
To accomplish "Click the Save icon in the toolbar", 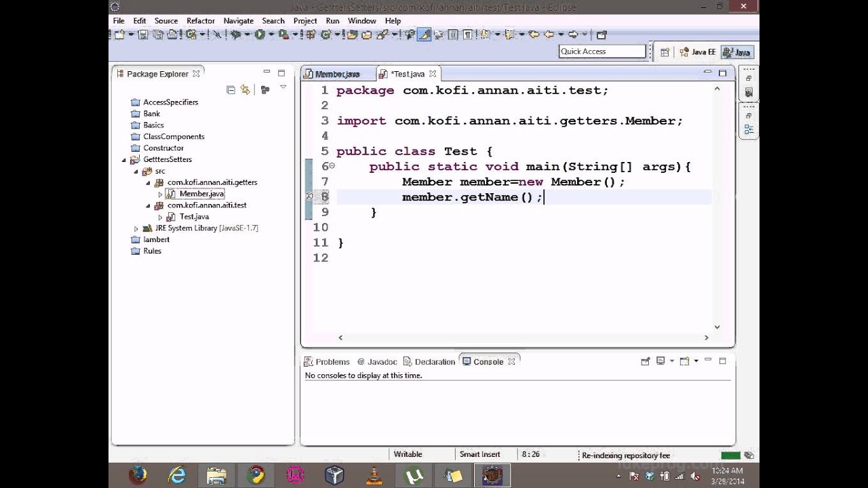I will pos(143,35).
